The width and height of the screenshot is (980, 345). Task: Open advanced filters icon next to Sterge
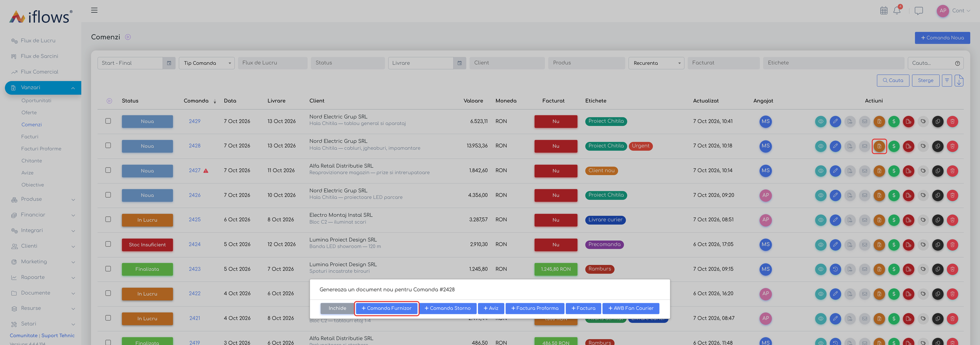coord(947,81)
